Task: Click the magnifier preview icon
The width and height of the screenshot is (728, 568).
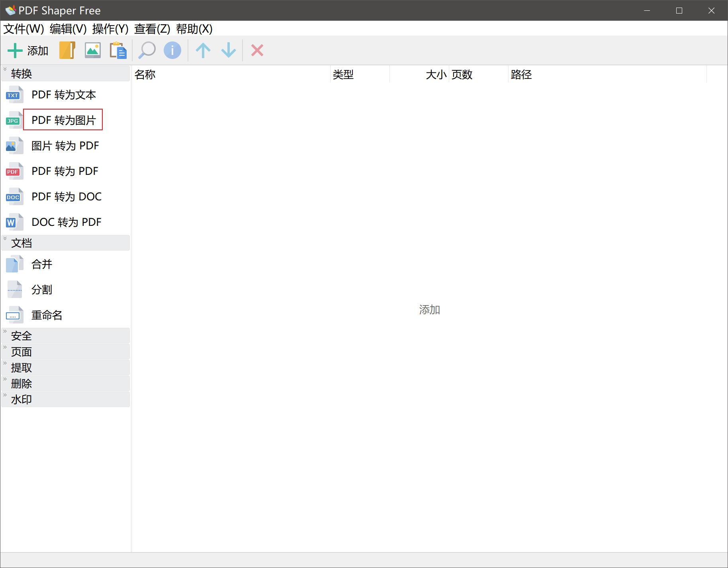Action: click(147, 50)
